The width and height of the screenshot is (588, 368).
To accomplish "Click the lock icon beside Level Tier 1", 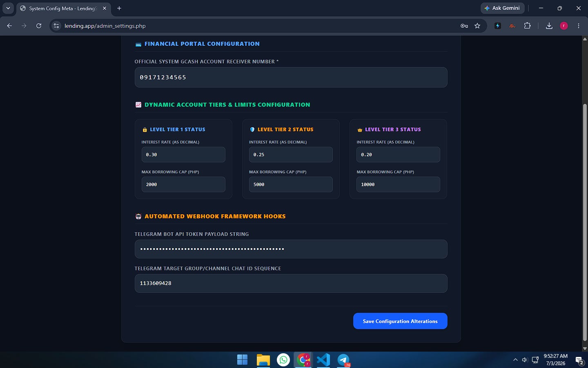I will [145, 130].
